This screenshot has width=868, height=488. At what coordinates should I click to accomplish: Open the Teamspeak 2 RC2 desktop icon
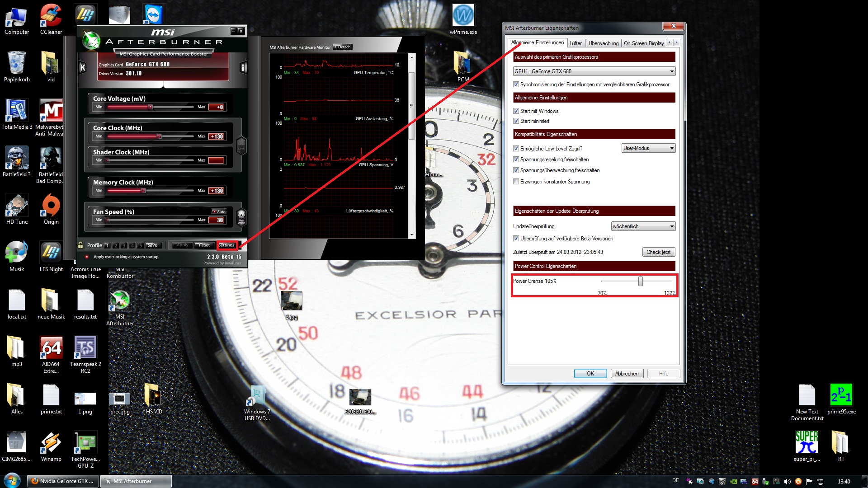tap(85, 355)
